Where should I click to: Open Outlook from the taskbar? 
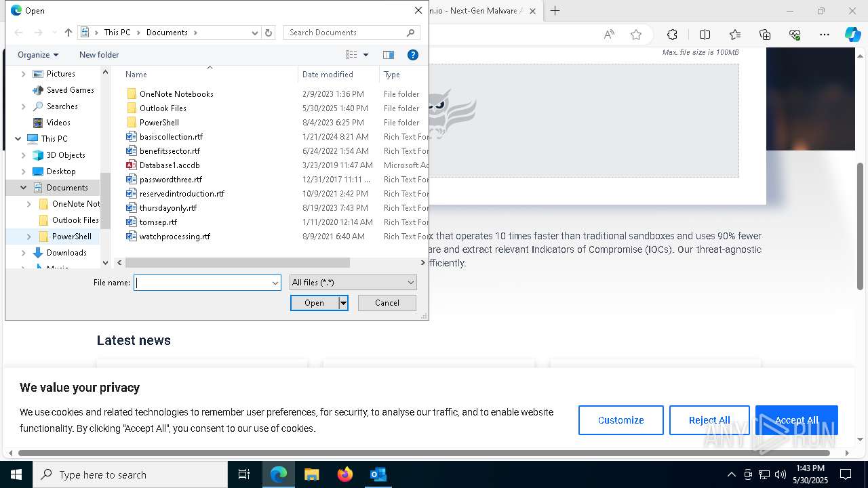378,474
